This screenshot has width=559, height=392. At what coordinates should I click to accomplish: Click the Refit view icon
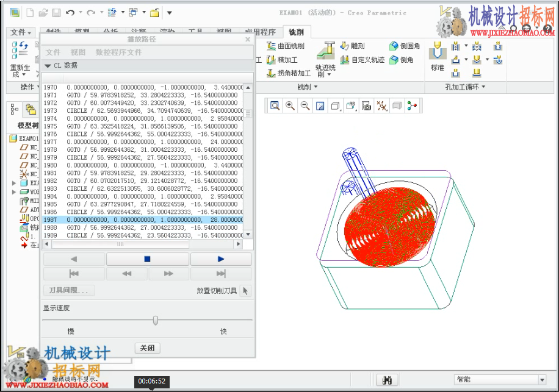tap(275, 105)
